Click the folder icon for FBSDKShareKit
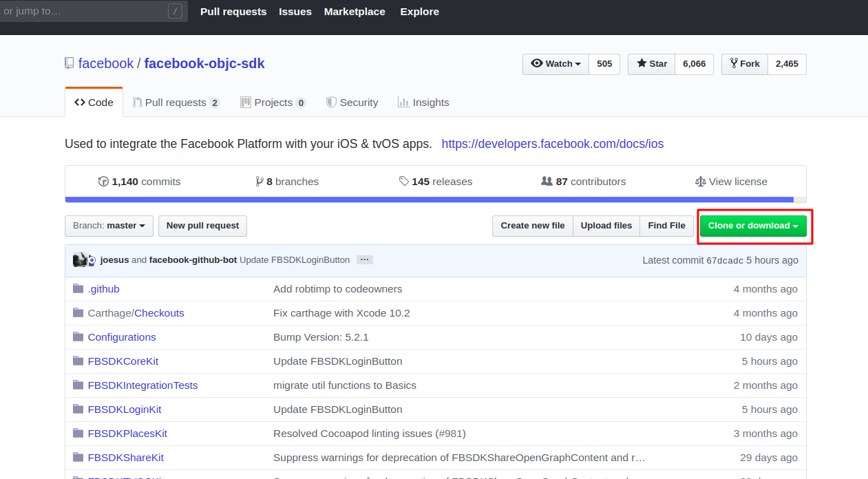 (x=78, y=458)
